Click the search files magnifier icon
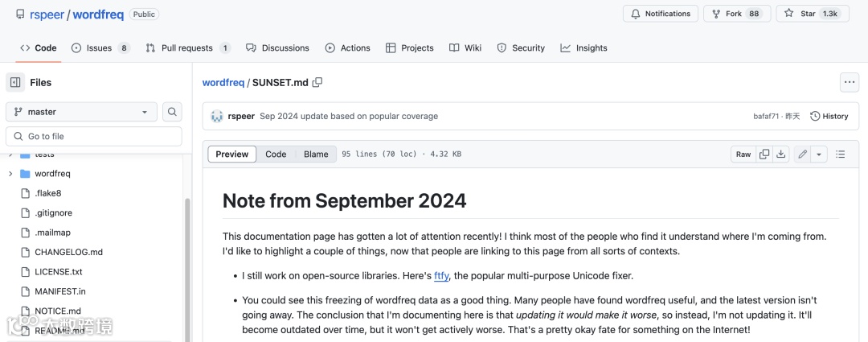This screenshot has width=868, height=342. coord(172,112)
